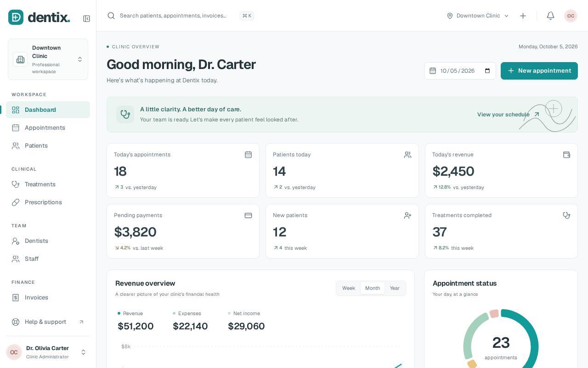Click the plus icon in top bar
Viewport: 588px width, 368px height.
coord(523,16)
